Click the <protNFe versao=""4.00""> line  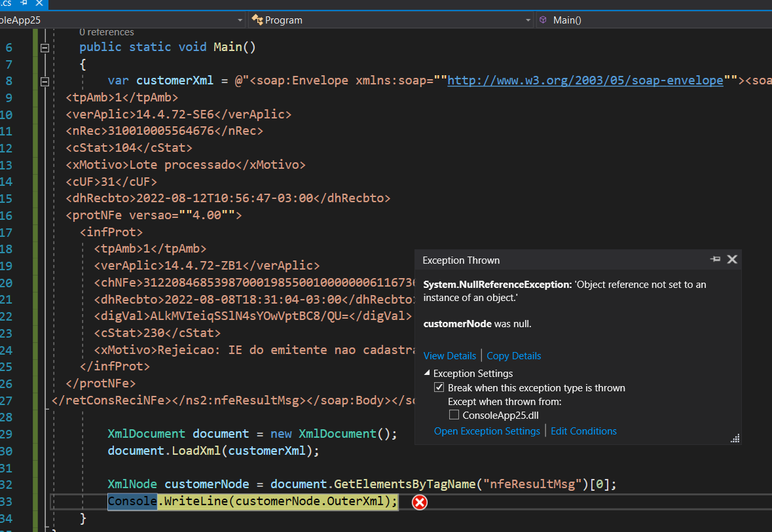pos(154,215)
